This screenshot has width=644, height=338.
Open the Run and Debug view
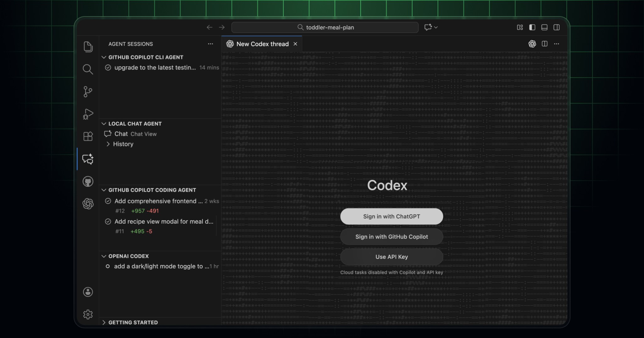click(88, 114)
